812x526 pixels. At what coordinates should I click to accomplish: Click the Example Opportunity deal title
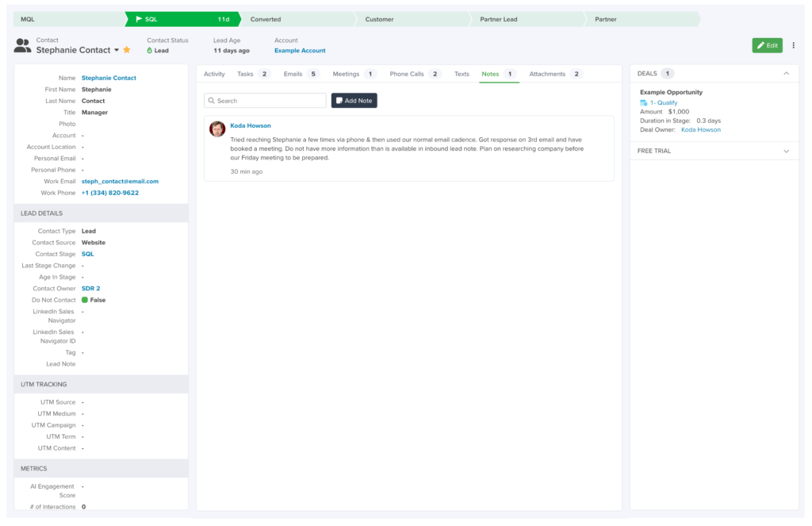(x=671, y=92)
